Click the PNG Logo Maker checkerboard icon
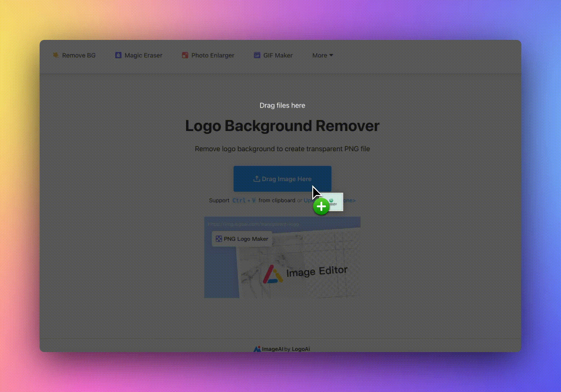561x392 pixels. pos(219,239)
